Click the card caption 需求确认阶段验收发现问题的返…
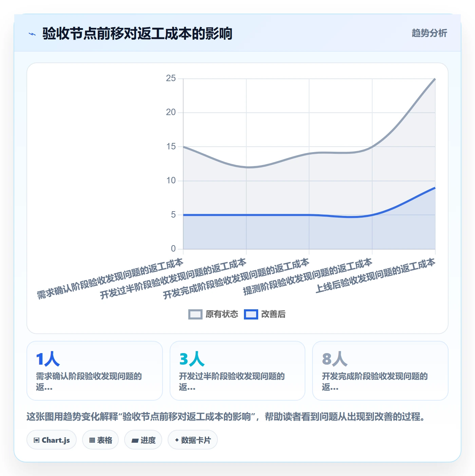Screen dimensions: 475x476 [x=89, y=382]
